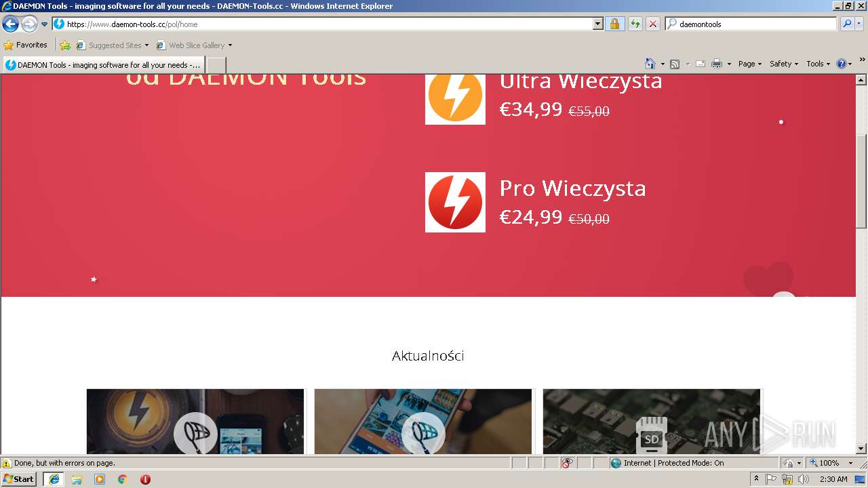Open Suggested Sites link
The width and height of the screenshot is (868, 488).
coord(112,45)
